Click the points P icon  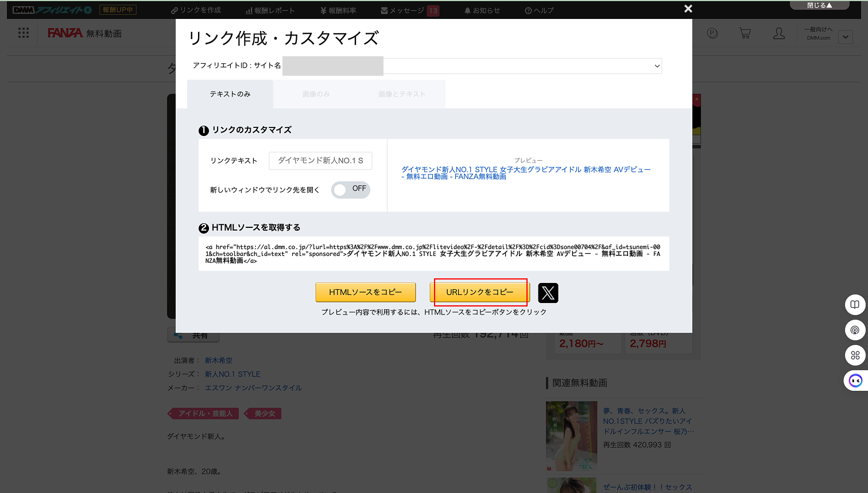[712, 33]
